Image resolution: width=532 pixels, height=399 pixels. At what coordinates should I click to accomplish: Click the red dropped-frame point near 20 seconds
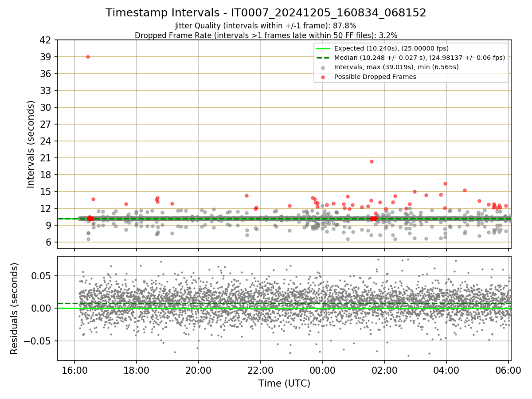point(372,161)
